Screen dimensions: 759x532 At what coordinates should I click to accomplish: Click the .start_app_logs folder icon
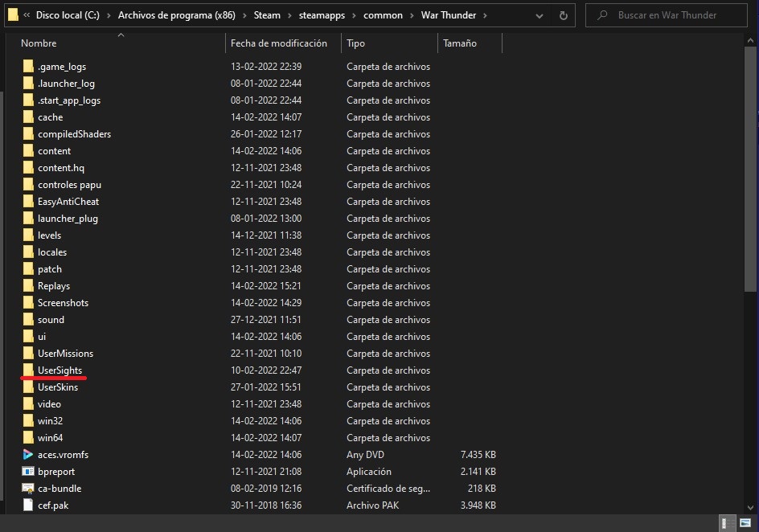tap(28, 100)
